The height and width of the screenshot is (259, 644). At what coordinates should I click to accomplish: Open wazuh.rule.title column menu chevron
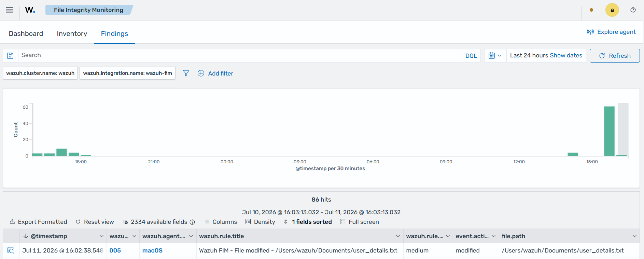(x=398, y=236)
